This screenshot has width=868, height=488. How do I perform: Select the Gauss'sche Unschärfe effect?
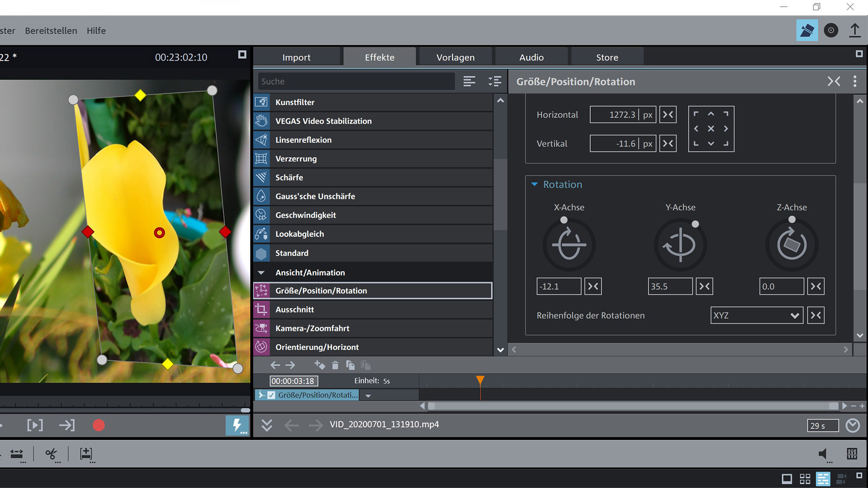pos(315,197)
